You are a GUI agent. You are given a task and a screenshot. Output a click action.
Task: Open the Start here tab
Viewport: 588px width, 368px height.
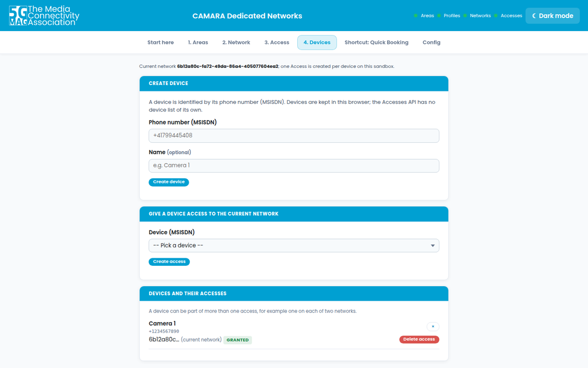click(x=160, y=42)
